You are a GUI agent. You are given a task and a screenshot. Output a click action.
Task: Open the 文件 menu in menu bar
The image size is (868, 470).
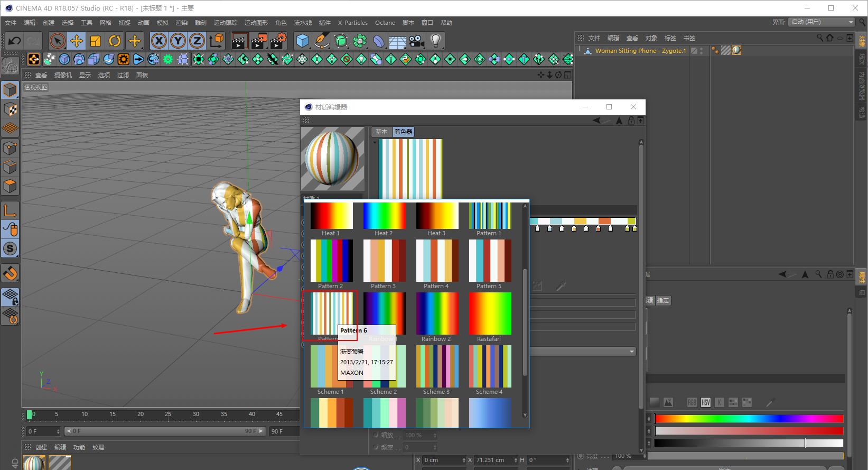pos(11,23)
